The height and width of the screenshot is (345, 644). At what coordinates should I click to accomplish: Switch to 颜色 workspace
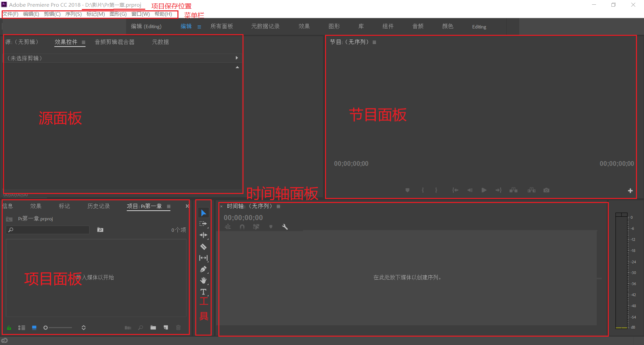click(448, 26)
